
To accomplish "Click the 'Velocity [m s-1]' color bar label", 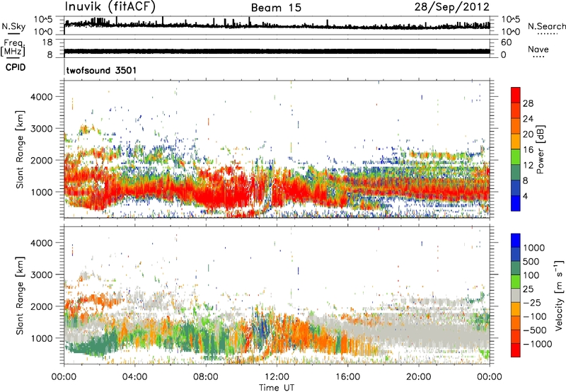I will pos(559,295).
